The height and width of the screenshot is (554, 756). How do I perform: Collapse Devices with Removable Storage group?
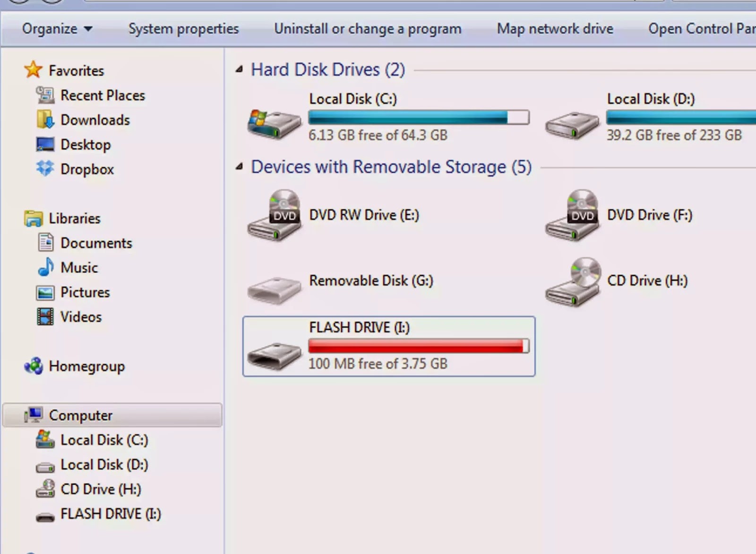[240, 167]
